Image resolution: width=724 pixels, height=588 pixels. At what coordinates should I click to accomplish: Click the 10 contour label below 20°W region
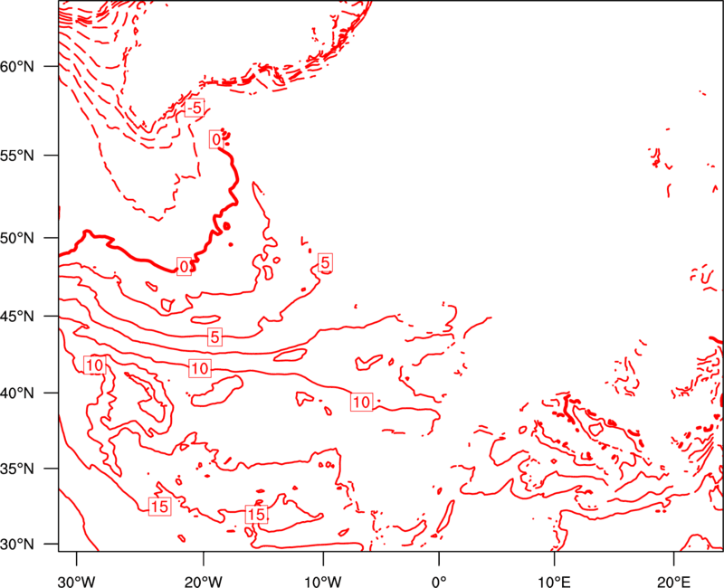[x=200, y=368]
